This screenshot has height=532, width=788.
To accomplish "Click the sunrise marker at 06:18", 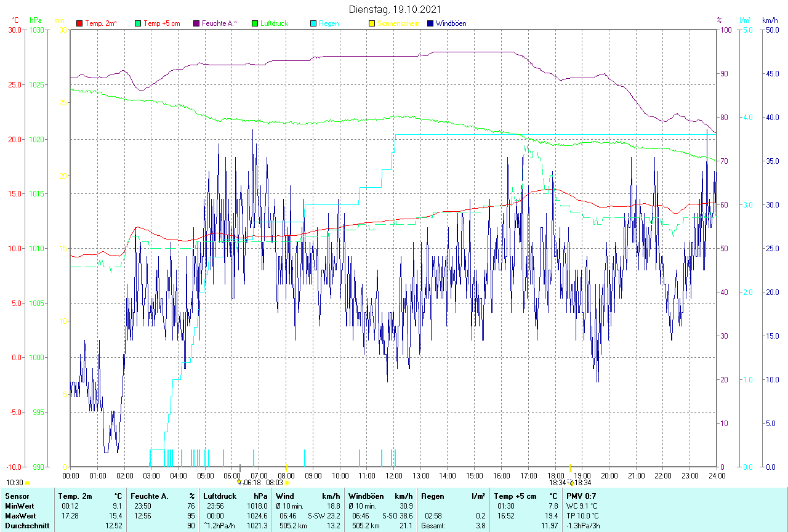I will pos(239,482).
